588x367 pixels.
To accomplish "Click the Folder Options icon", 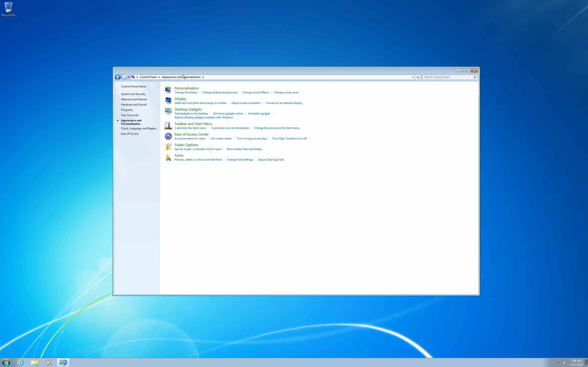I will tap(168, 147).
